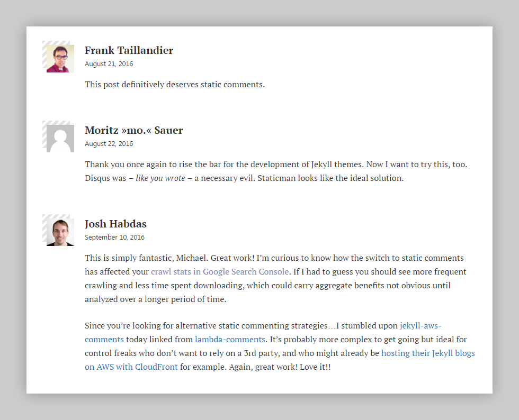Click the August 21, 2016 comment date
Viewport: 519px width, 420px height.
[x=109, y=63]
